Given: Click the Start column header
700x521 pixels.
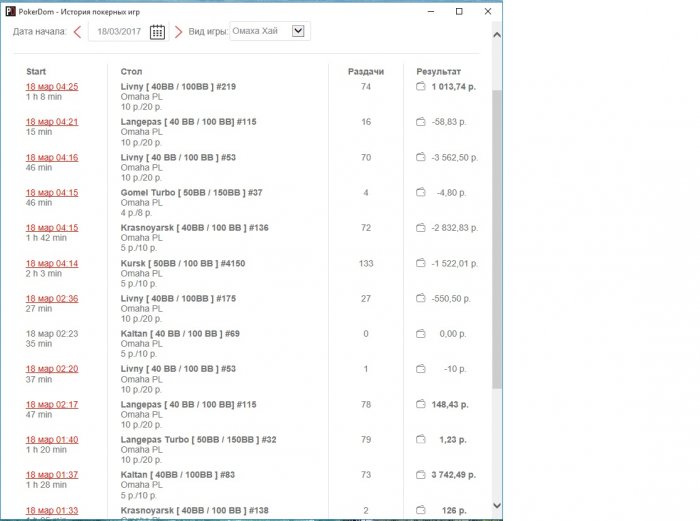Looking at the screenshot, I should pos(36,71).
